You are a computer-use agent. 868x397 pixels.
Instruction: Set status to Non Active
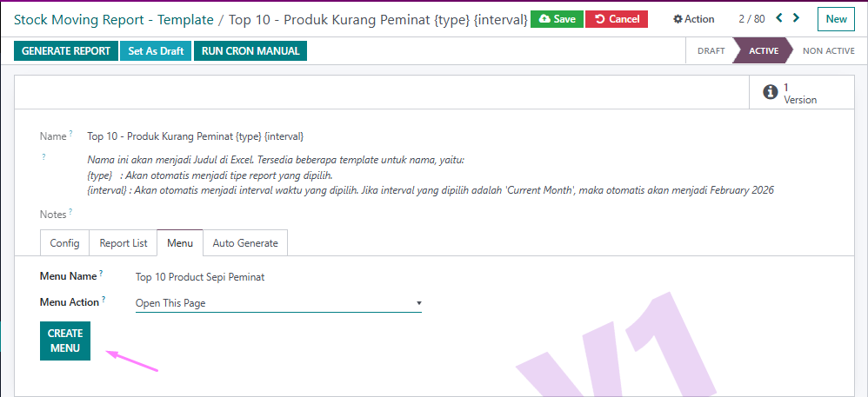pyautogui.click(x=828, y=51)
